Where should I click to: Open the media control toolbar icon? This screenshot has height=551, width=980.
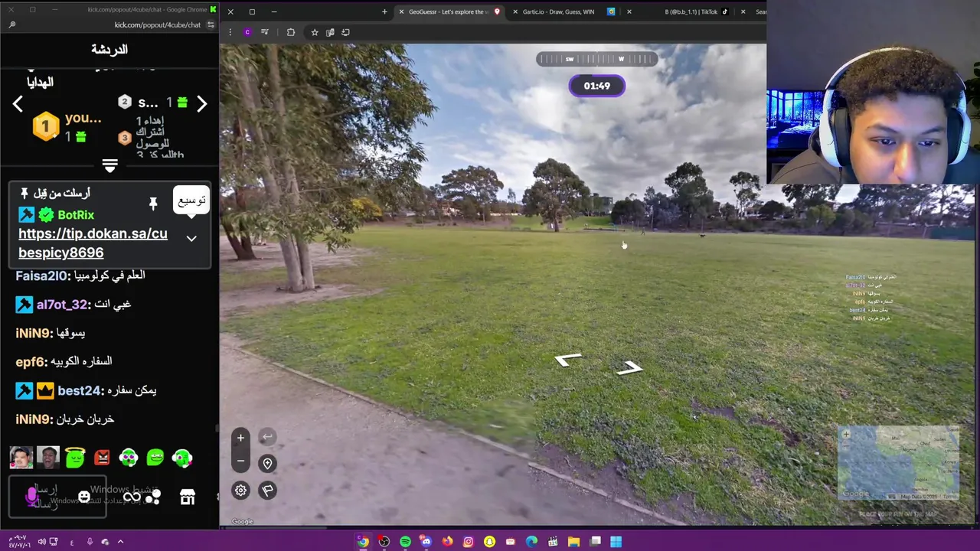265,32
